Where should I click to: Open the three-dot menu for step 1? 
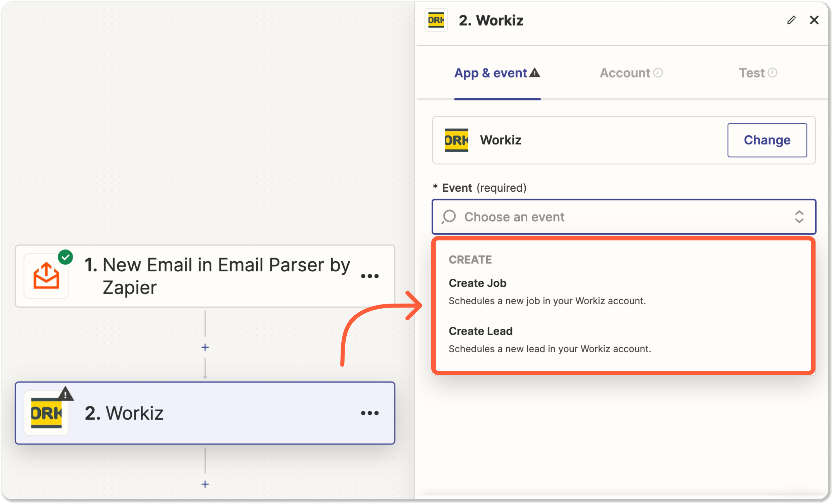coord(369,276)
